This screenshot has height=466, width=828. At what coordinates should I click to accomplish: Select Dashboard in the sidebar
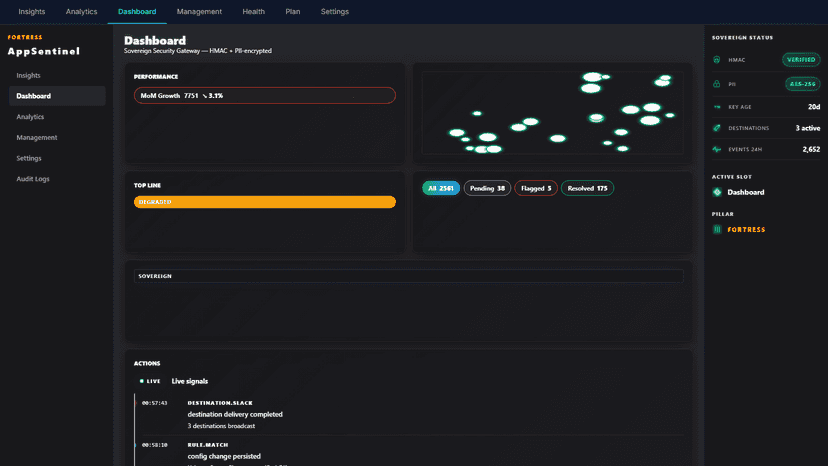[57, 96]
